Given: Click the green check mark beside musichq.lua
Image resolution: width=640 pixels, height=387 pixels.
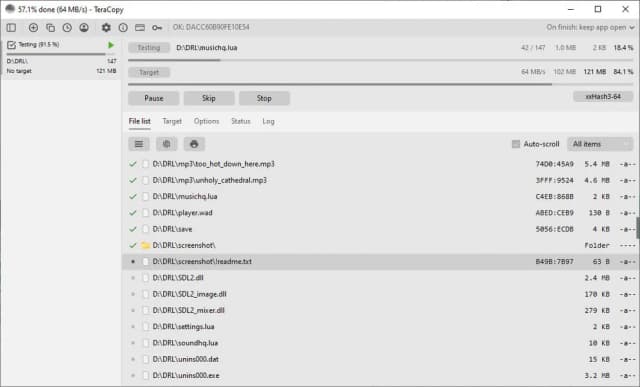Looking at the screenshot, I should [133, 196].
